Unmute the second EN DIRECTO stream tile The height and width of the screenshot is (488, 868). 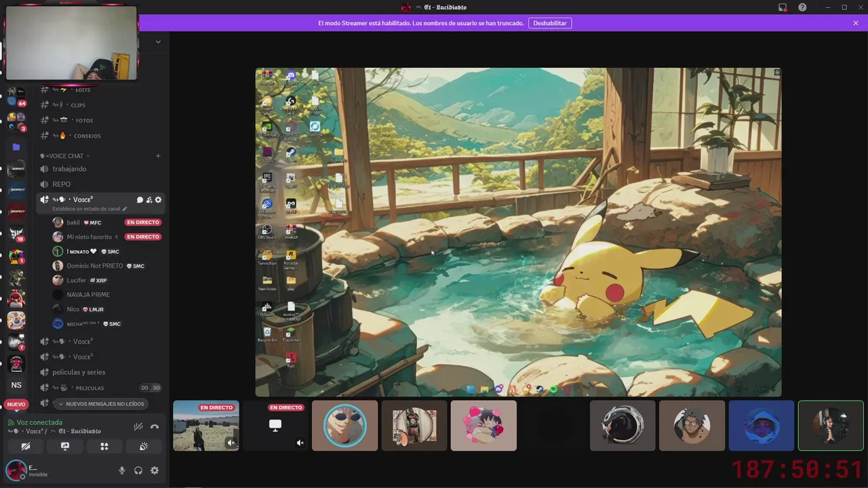(300, 443)
